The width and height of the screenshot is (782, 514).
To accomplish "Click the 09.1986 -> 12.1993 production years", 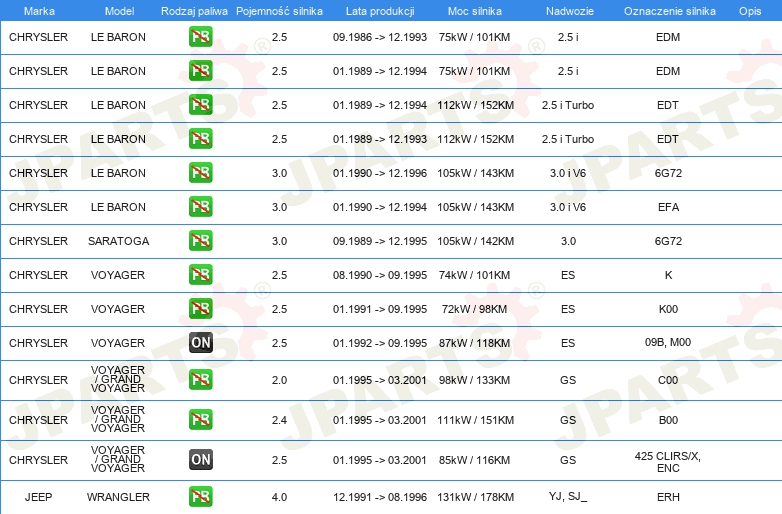I will pos(380,37).
